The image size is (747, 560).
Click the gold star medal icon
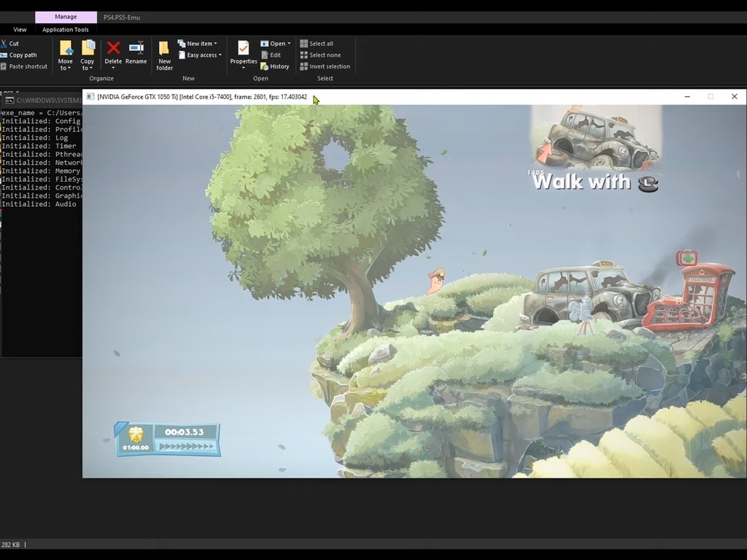tap(136, 435)
